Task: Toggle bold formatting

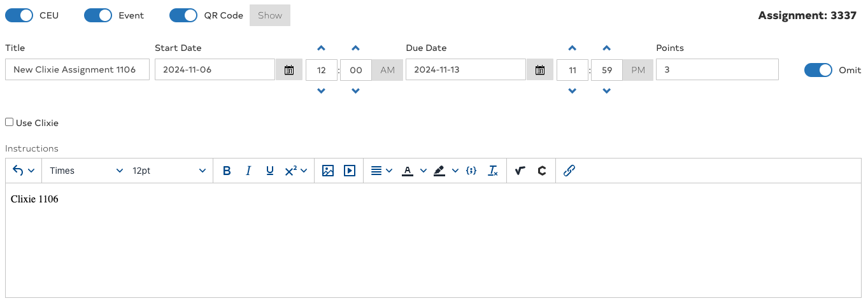Action: click(x=227, y=171)
